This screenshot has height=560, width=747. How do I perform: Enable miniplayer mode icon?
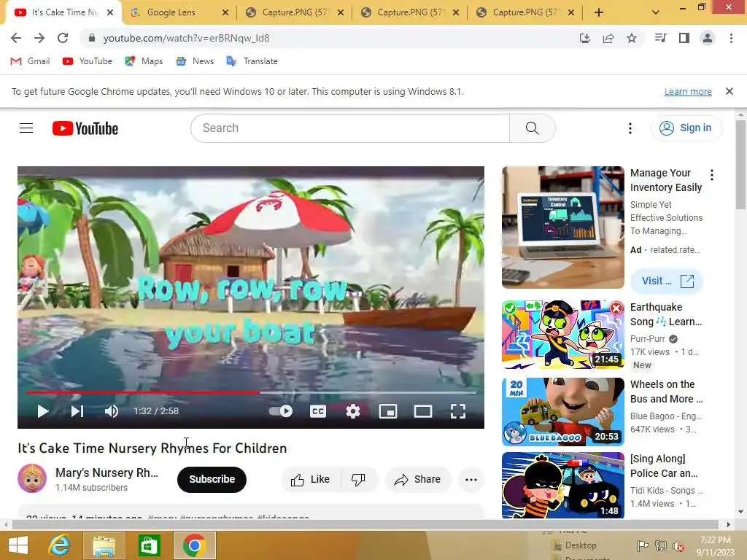(x=388, y=411)
